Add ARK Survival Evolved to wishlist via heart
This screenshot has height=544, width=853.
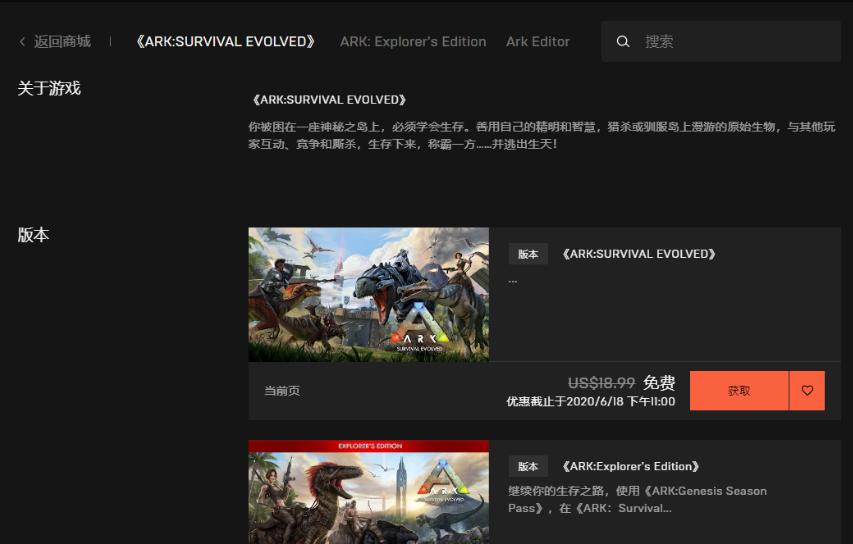(x=807, y=391)
